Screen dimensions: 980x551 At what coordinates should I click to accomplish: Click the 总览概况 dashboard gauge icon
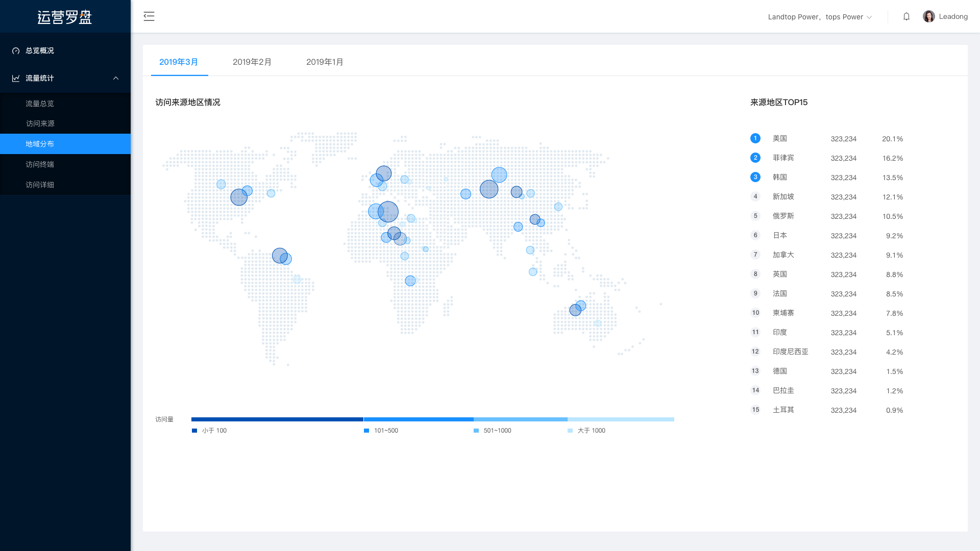16,51
